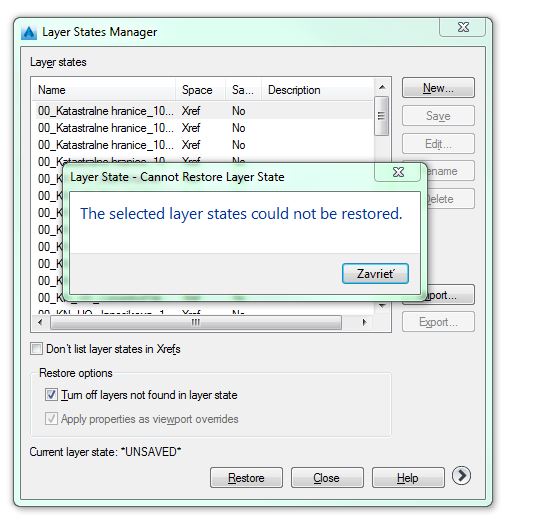Toggle Don't list layer states in Xrefs
Viewport: 542px width, 520px height.
(36, 349)
